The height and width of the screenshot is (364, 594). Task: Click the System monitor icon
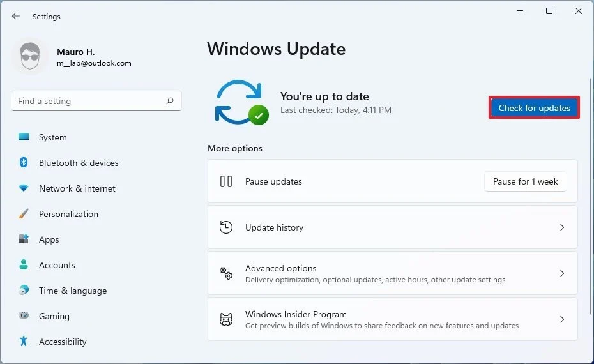24,137
